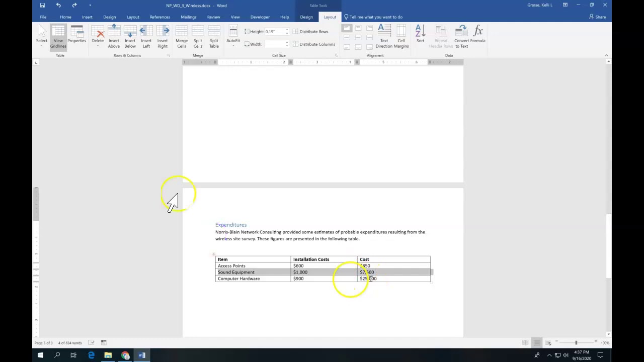
Task: Save the document from quick access toolbar
Action: pos(42,5)
